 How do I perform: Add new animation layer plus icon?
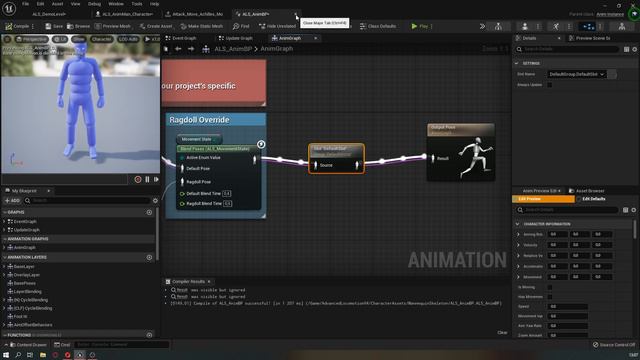tap(149, 257)
